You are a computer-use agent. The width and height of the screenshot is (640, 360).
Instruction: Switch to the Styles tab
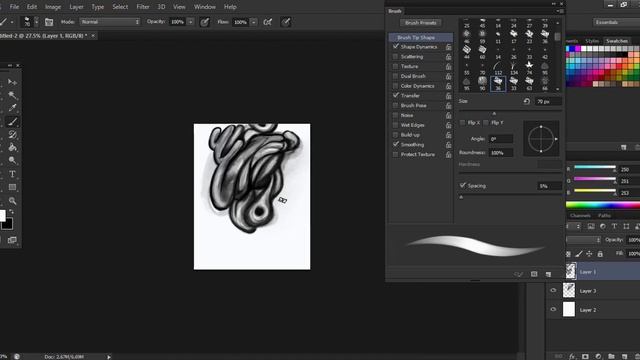592,41
